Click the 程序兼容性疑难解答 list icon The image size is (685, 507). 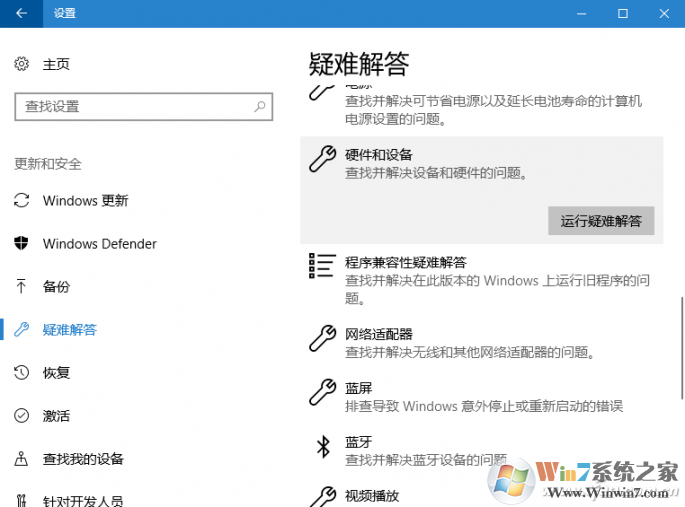pos(322,265)
